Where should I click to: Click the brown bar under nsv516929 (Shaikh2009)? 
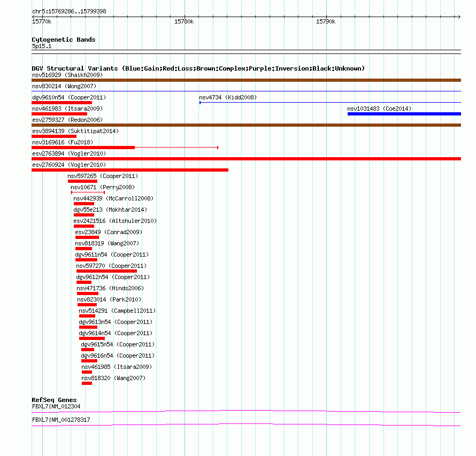coord(246,80)
